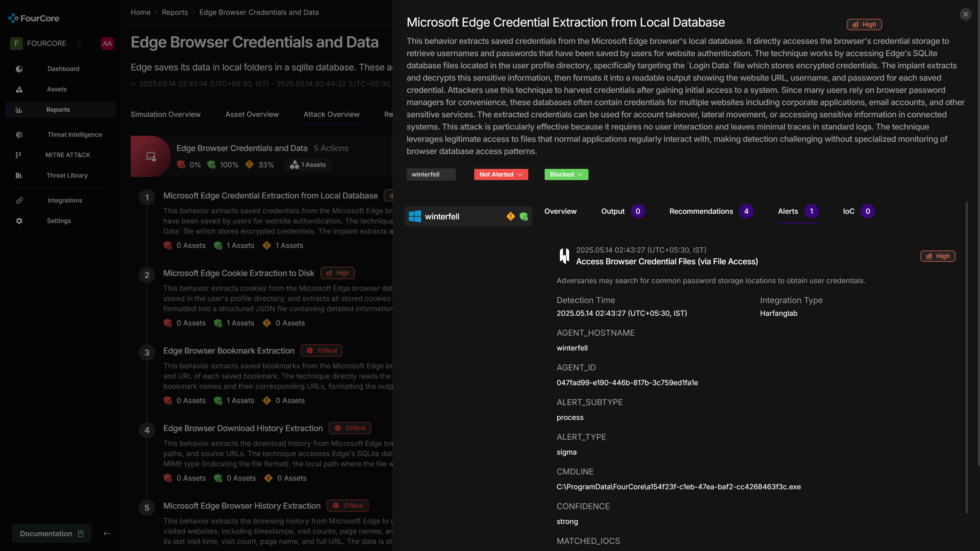Image resolution: width=980 pixels, height=551 pixels.
Task: Select the winterfell asset row
Action: [x=468, y=216]
